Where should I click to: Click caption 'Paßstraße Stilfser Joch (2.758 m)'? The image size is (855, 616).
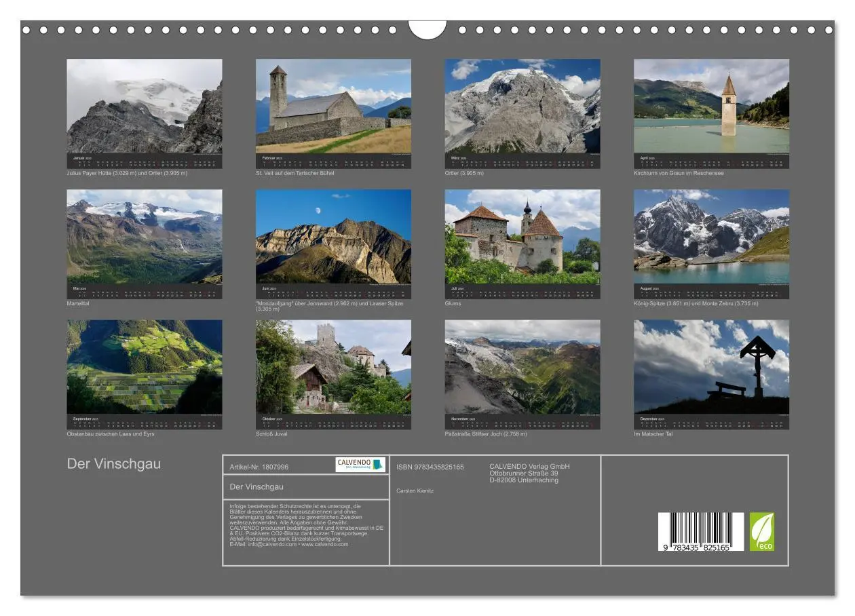486,434
